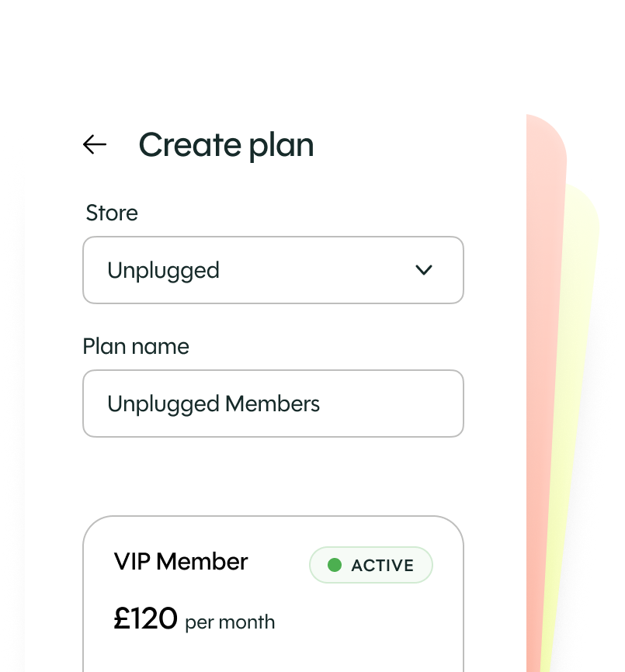This screenshot has width=625, height=672.
Task: Select the VIP Member card title
Action: [x=181, y=561]
